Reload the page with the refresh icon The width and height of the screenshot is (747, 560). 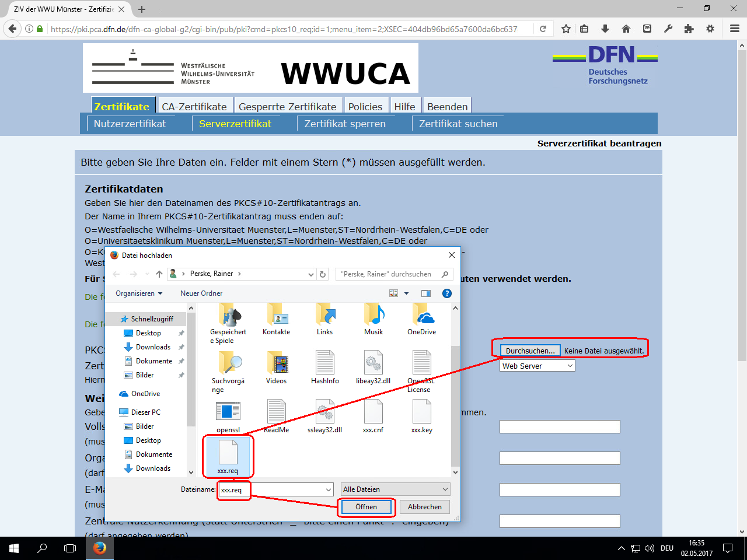point(543,29)
